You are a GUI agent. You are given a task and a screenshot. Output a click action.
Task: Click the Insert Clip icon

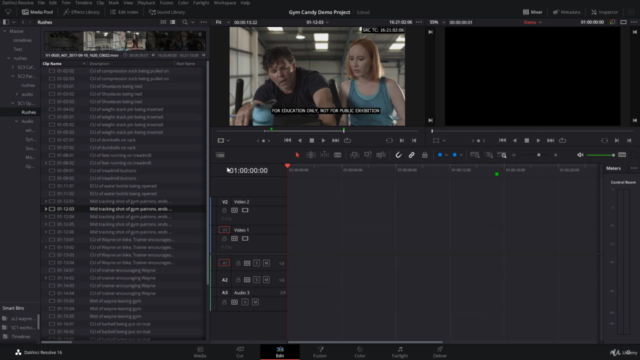pos(354,155)
